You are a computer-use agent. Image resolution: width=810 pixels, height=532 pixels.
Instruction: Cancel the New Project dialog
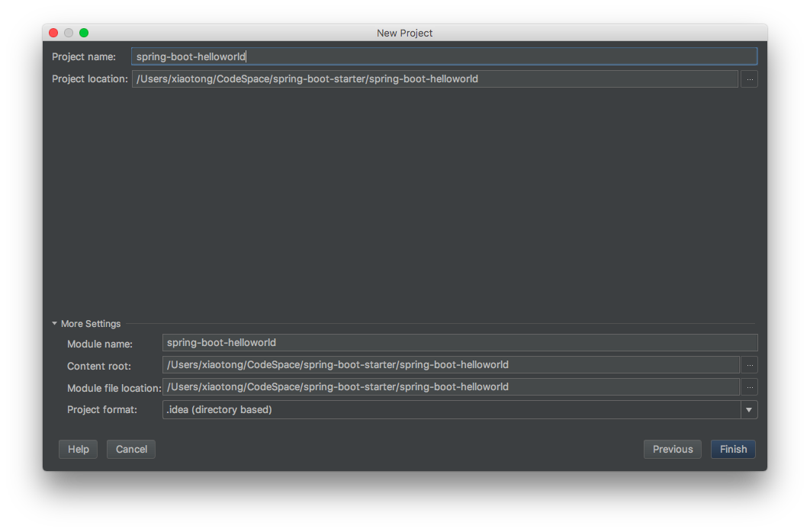coord(131,449)
